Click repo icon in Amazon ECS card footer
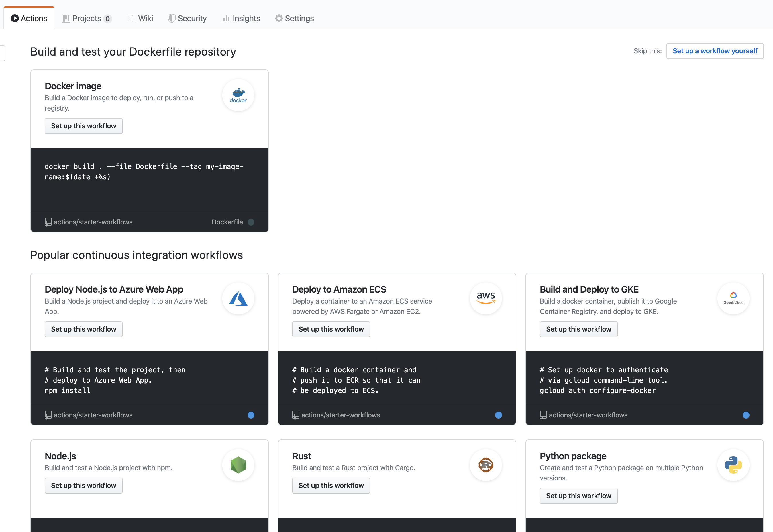This screenshot has height=532, width=773. point(295,415)
